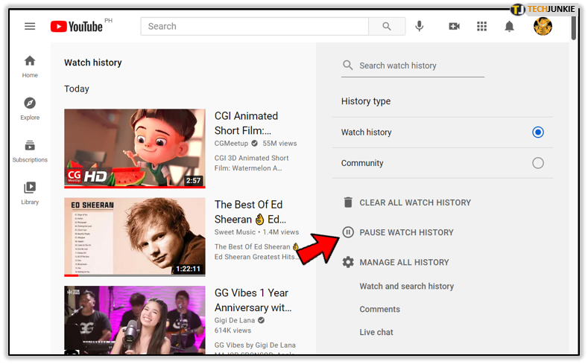The height and width of the screenshot is (364, 588).
Task: Open Subscriptions in sidebar
Action: [x=30, y=151]
